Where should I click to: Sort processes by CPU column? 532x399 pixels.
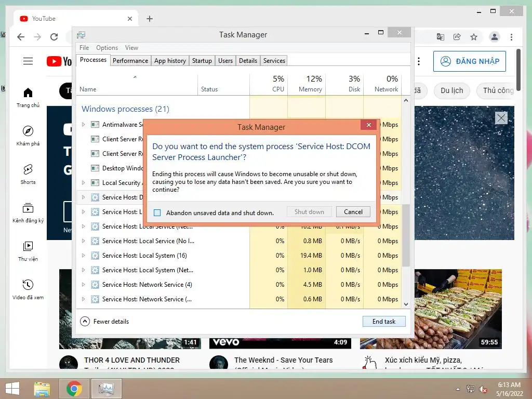[x=269, y=84]
